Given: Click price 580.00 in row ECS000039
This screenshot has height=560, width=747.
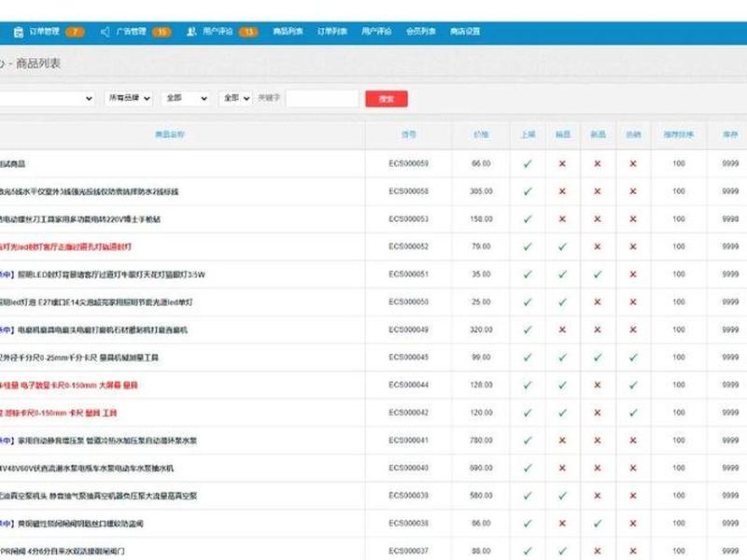Looking at the screenshot, I should (481, 496).
